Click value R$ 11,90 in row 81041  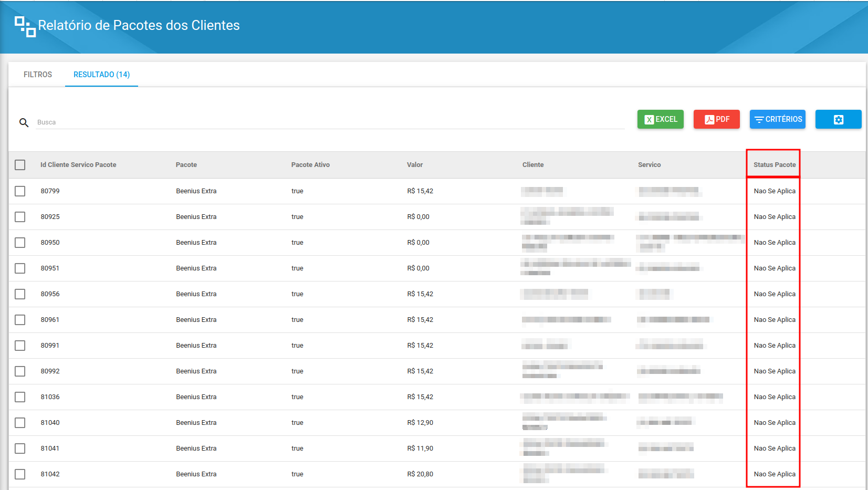click(x=420, y=449)
